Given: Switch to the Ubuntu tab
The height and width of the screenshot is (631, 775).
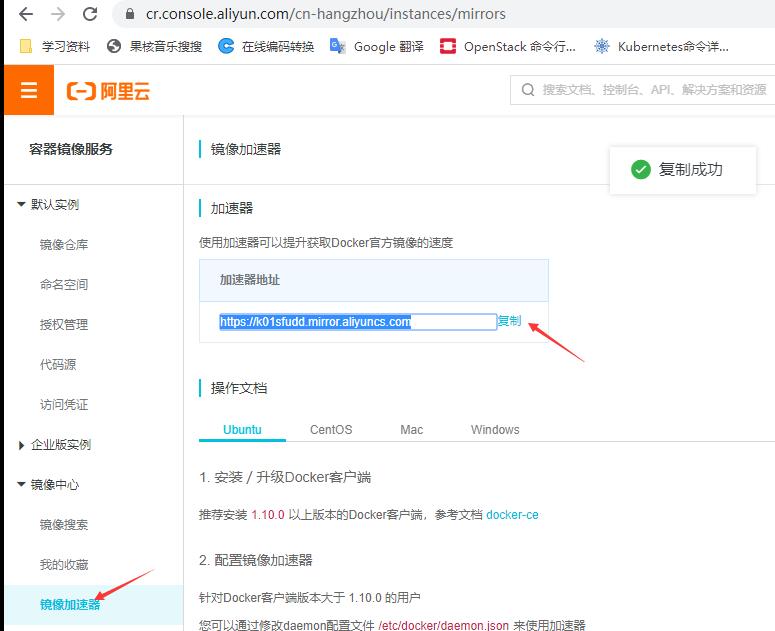Looking at the screenshot, I should point(242,429).
